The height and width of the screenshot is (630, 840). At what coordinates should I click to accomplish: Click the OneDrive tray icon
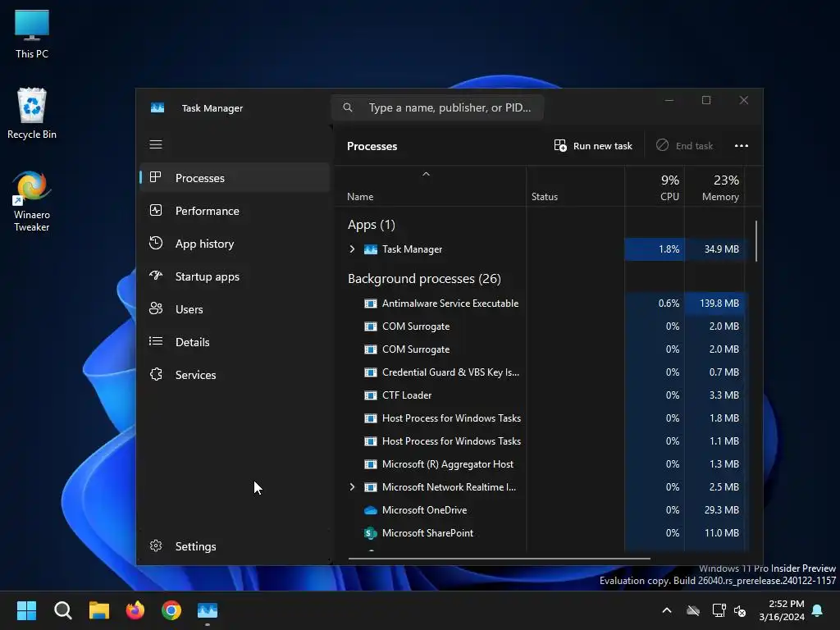click(x=693, y=610)
